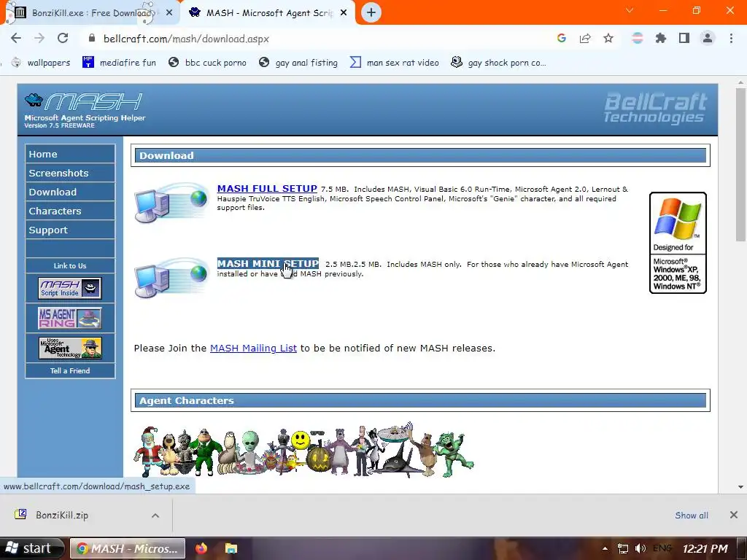Open File Explorer from the taskbar
The image size is (747, 560).
[x=231, y=548]
